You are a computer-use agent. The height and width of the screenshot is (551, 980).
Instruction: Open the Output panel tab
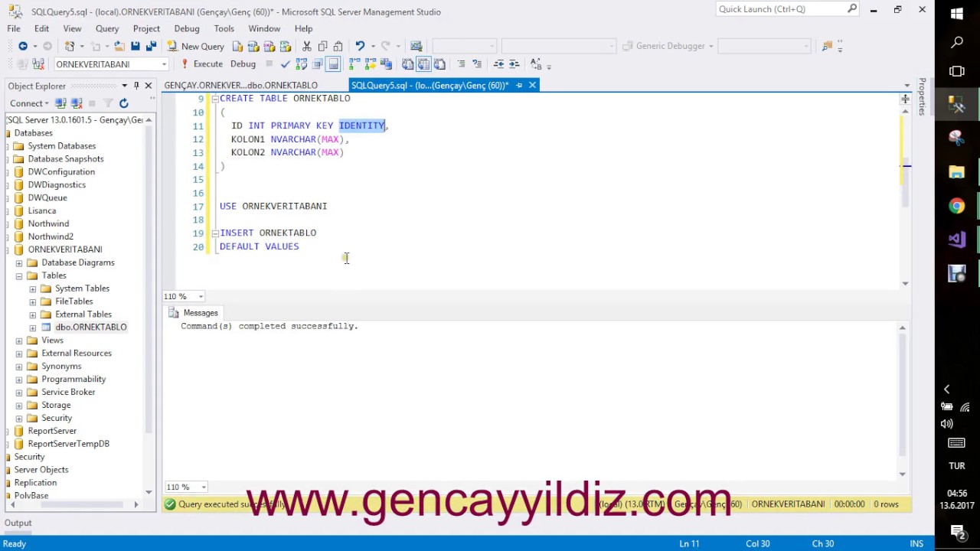pos(18,523)
